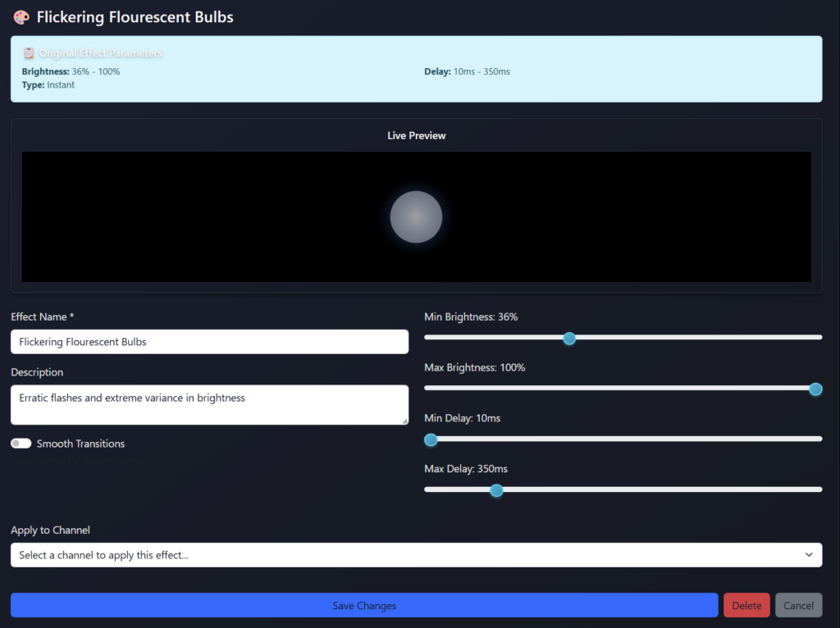This screenshot has height=628, width=840.
Task: Click the Max Delay slider handle
Action: tap(496, 490)
